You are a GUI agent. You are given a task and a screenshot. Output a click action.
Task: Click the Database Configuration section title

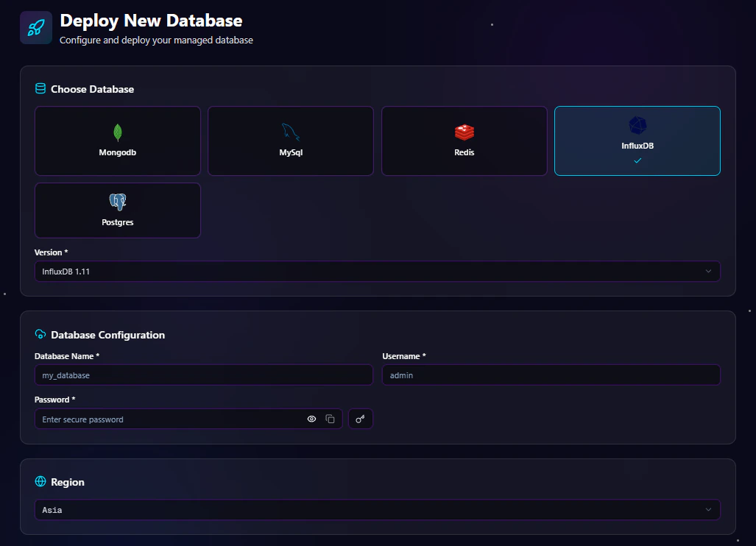click(x=108, y=335)
